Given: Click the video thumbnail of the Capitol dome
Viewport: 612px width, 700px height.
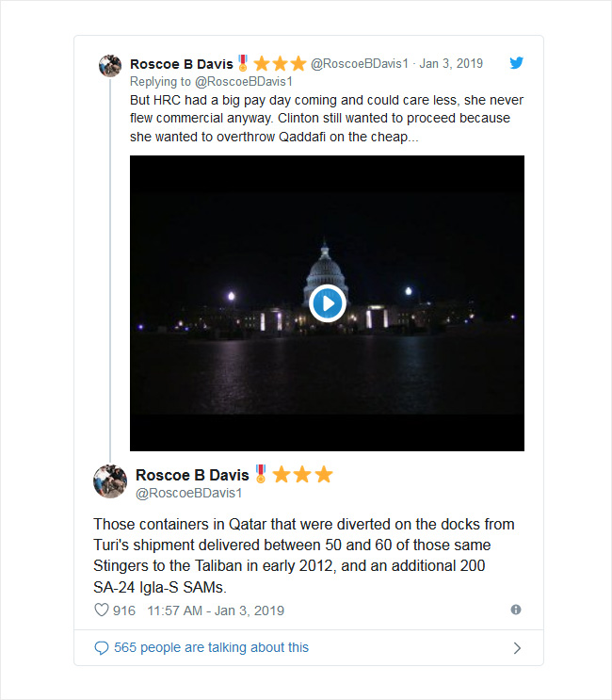Looking at the screenshot, I should coord(327,303).
